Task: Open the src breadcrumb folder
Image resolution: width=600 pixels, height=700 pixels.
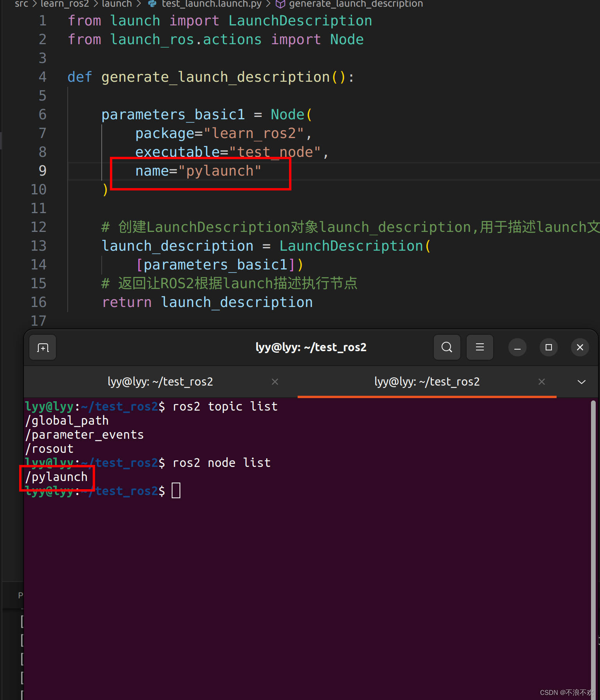Action: pos(22,4)
